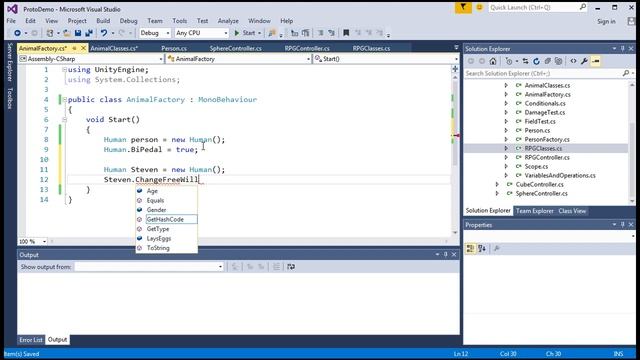
Task: Click the Home icon in Solution Explorer
Action: (x=493, y=61)
